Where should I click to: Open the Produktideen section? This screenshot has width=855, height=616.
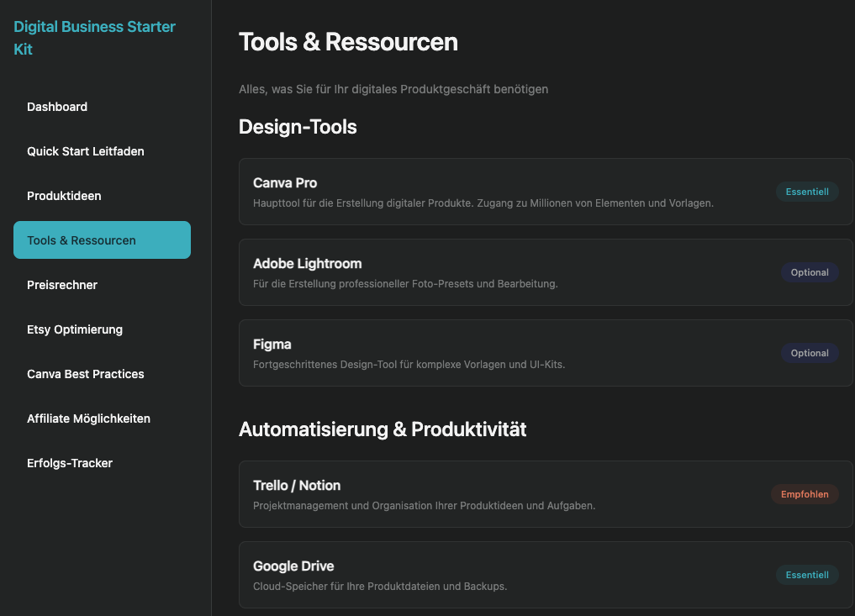point(64,196)
